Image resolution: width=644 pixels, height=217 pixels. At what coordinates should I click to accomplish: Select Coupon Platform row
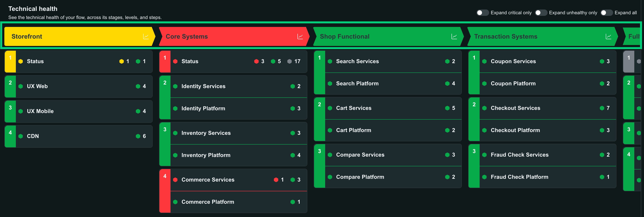pos(548,84)
